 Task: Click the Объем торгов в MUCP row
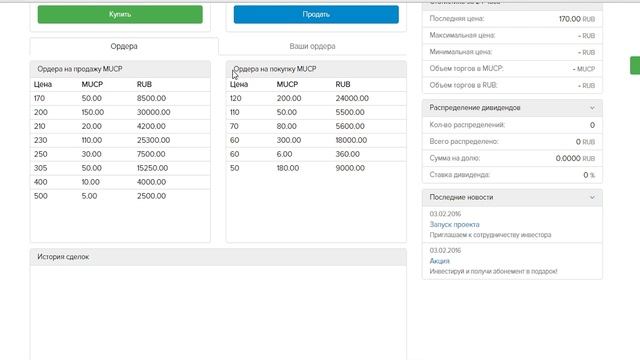(x=512, y=69)
